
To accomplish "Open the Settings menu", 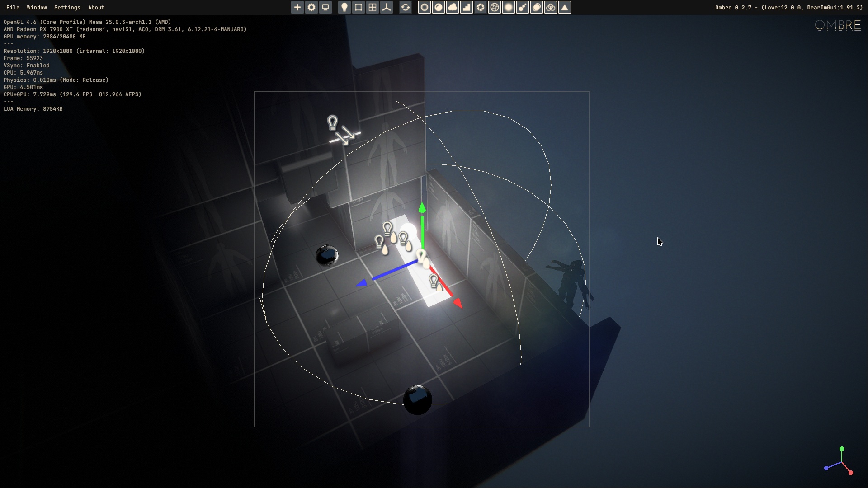I will coord(67,7).
